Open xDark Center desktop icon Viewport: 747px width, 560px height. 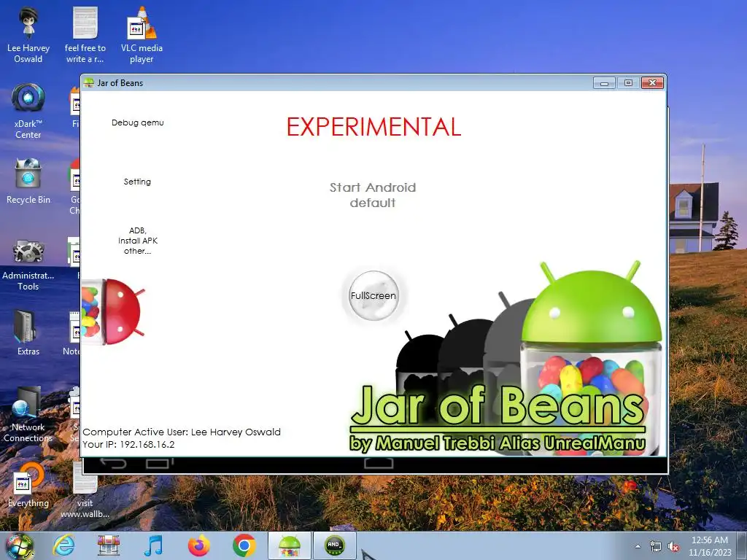coord(28,112)
